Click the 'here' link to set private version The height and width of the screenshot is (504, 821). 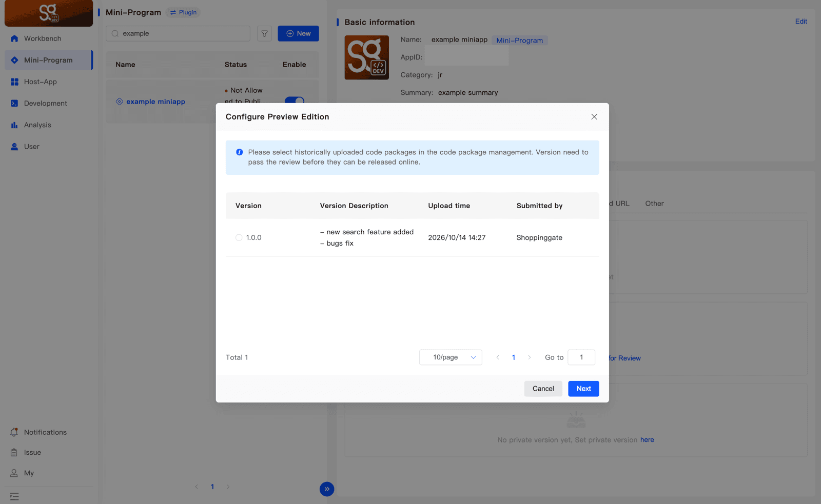tap(647, 439)
